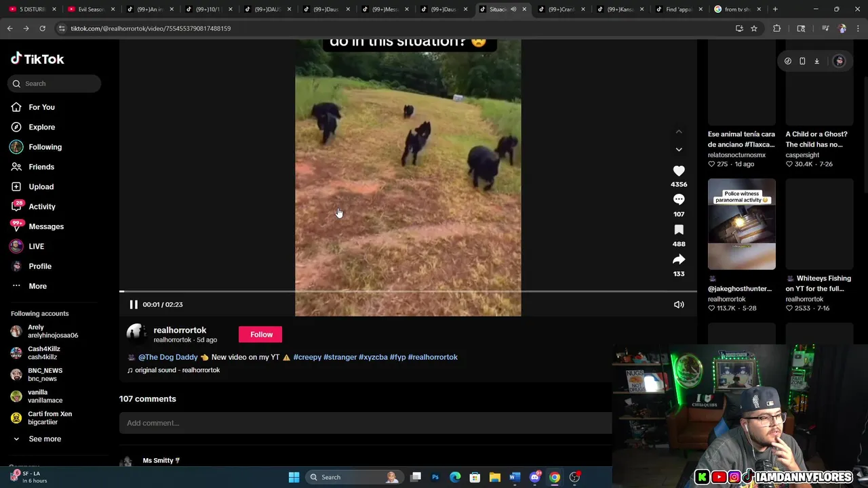
Task: Click the address bar URL
Action: coord(151,28)
